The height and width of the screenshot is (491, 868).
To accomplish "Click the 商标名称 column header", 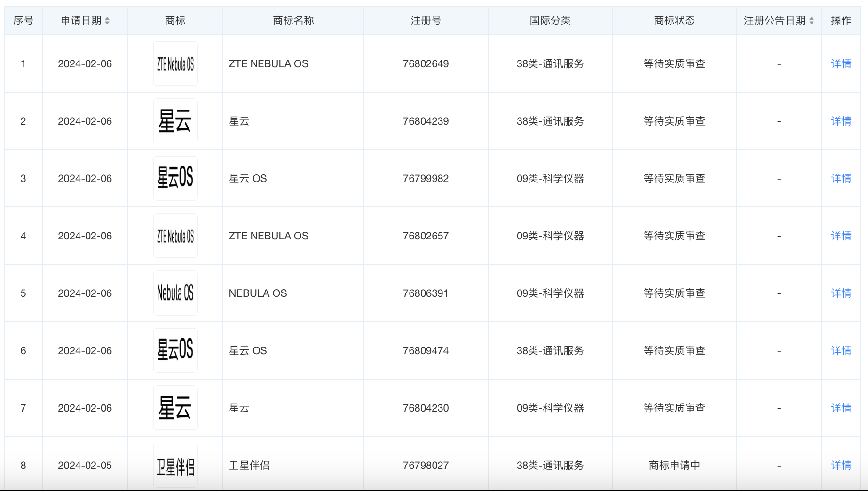I will point(293,21).
